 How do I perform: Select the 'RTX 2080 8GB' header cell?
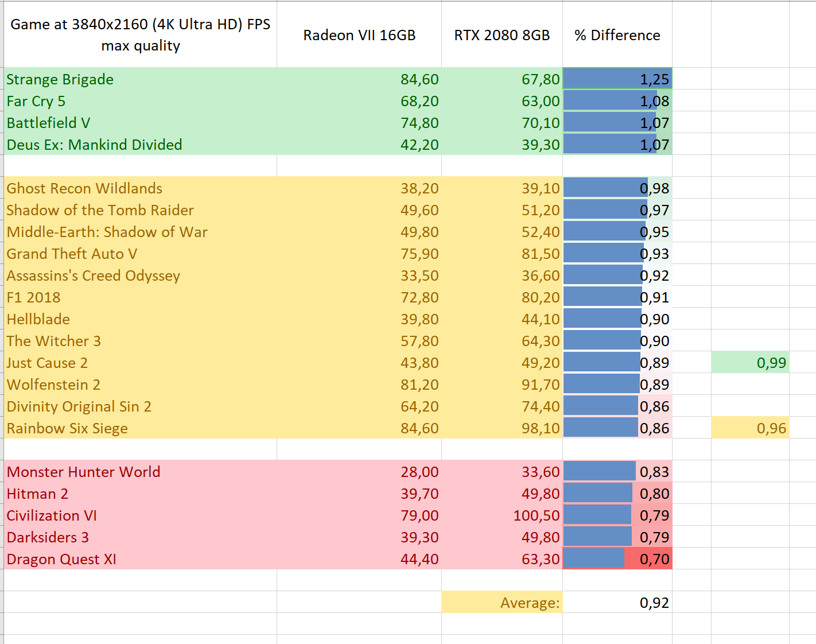pos(502,34)
